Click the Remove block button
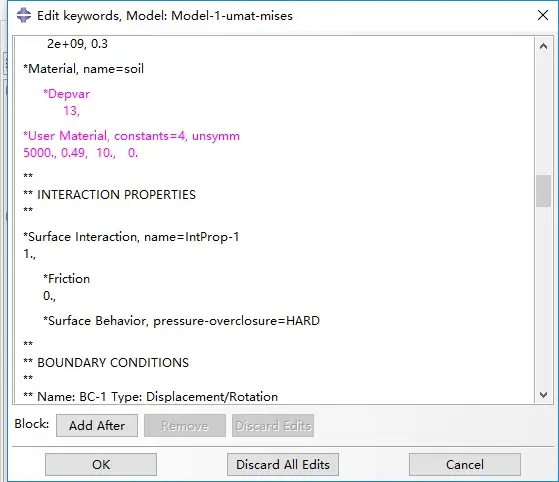The image size is (559, 482). pos(185,425)
